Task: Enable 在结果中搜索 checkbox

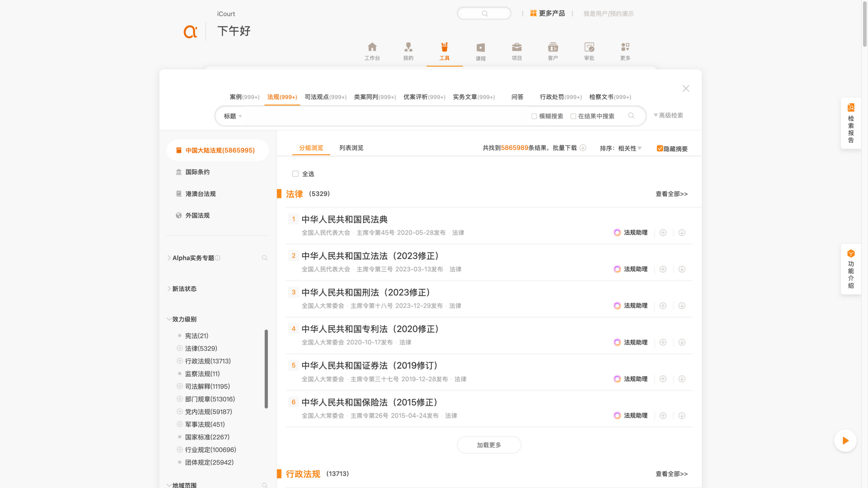Action: tap(573, 116)
